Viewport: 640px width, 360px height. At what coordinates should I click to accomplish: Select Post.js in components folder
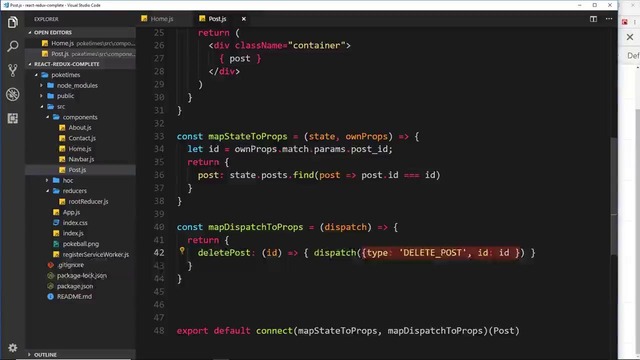80,170
